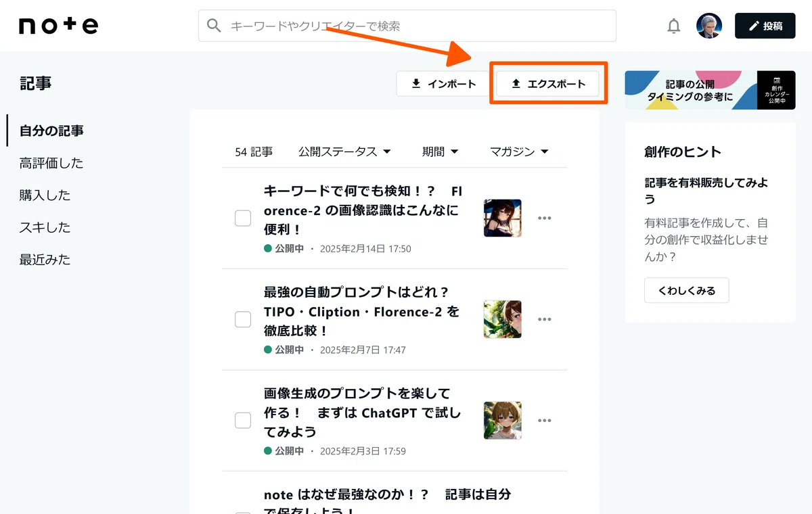Check the ChatGPT で試してみよう article checkbox

tap(243, 420)
